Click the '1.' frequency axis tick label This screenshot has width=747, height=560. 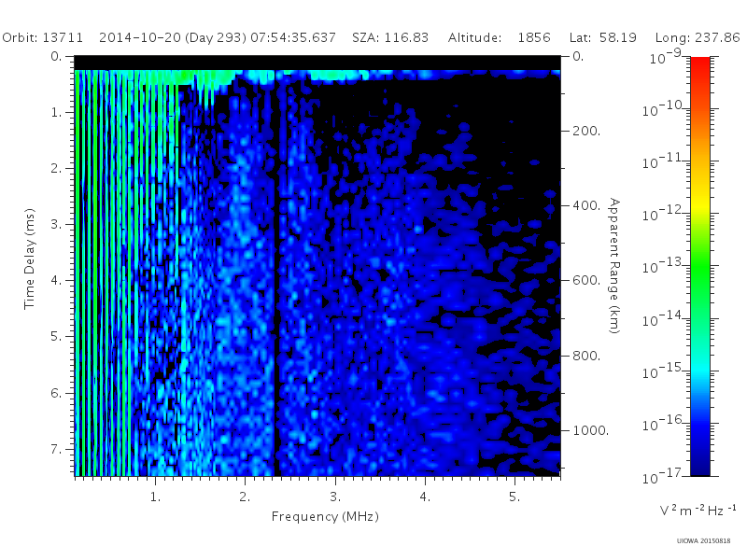pyautogui.click(x=155, y=497)
